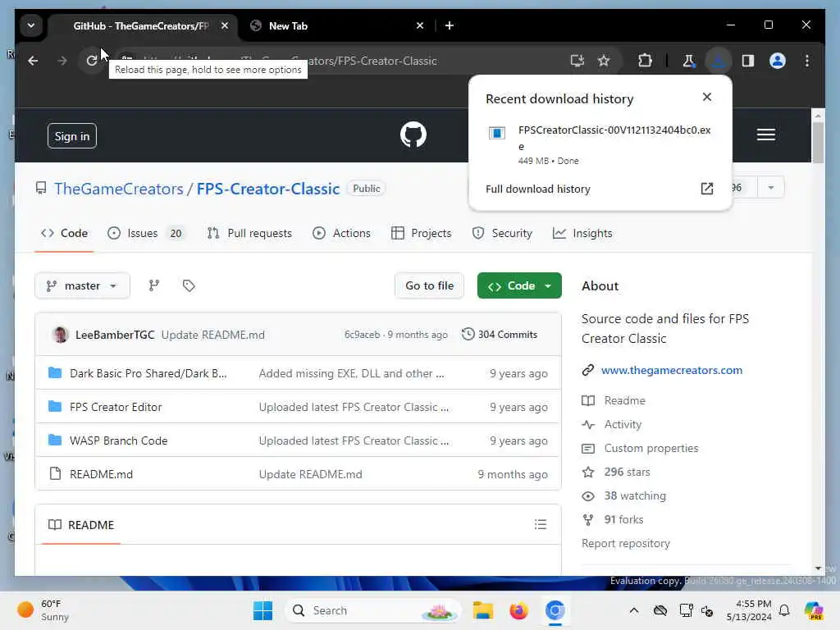This screenshot has width=840, height=630.
Task: Open the Projects tab
Action: click(422, 233)
